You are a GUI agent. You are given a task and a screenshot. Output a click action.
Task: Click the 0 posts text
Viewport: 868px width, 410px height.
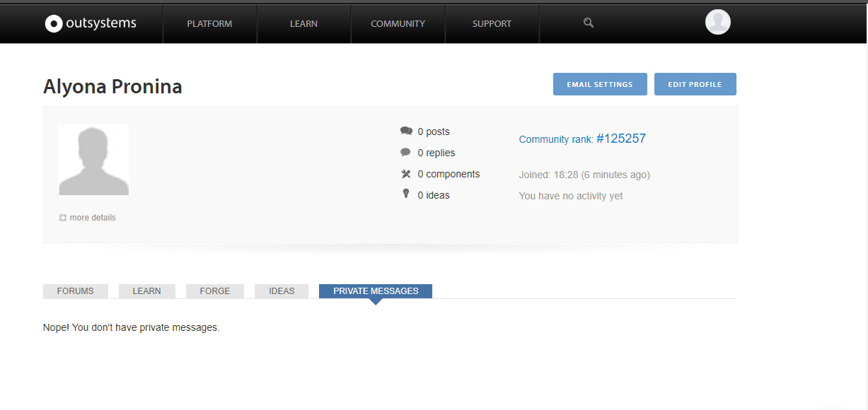[x=434, y=131]
